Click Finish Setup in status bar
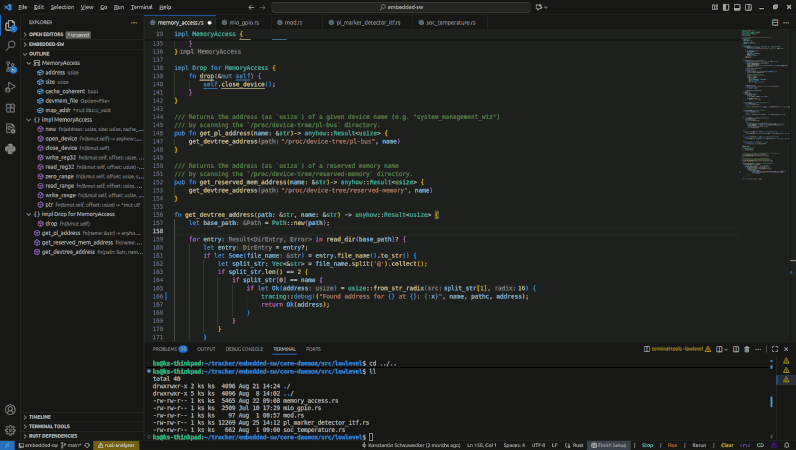This screenshot has width=796, height=450. [609, 445]
